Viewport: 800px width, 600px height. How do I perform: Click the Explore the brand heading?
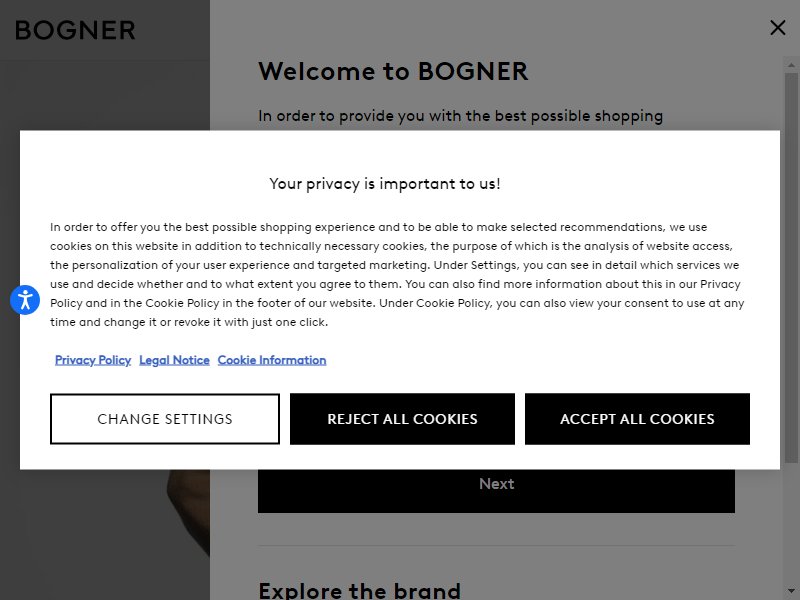click(x=359, y=590)
